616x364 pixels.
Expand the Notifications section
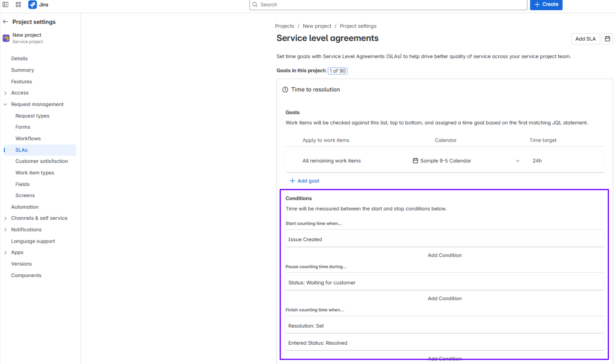pos(6,229)
